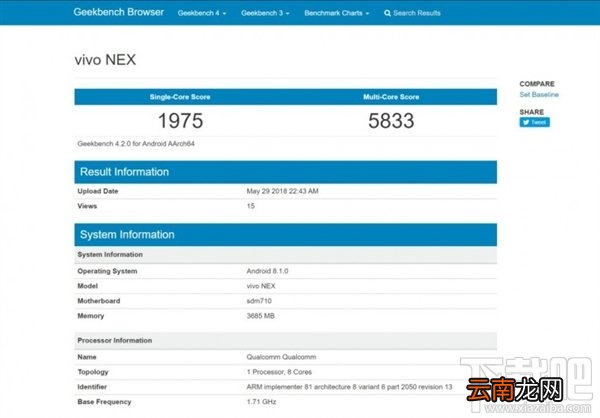This screenshot has height=418, width=600.
Task: Click the Views label
Action: [x=87, y=206]
